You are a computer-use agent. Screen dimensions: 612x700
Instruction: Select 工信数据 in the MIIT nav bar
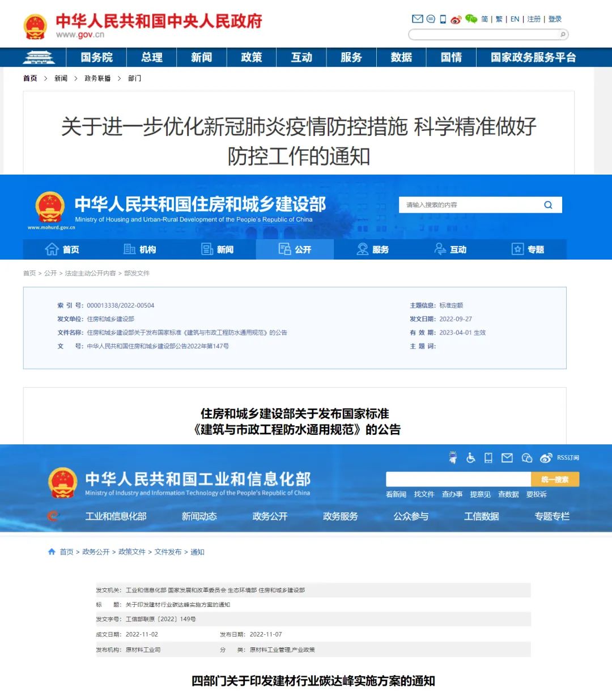tap(482, 516)
